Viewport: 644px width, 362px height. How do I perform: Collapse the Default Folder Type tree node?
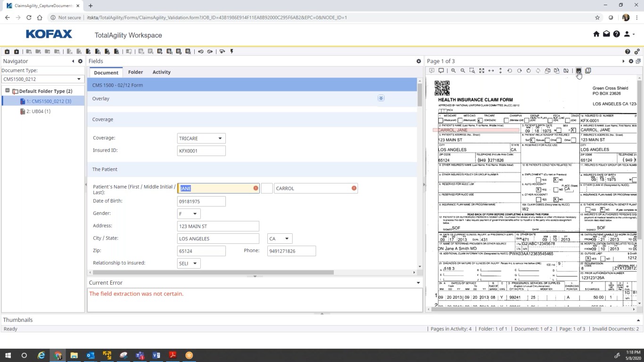point(8,91)
